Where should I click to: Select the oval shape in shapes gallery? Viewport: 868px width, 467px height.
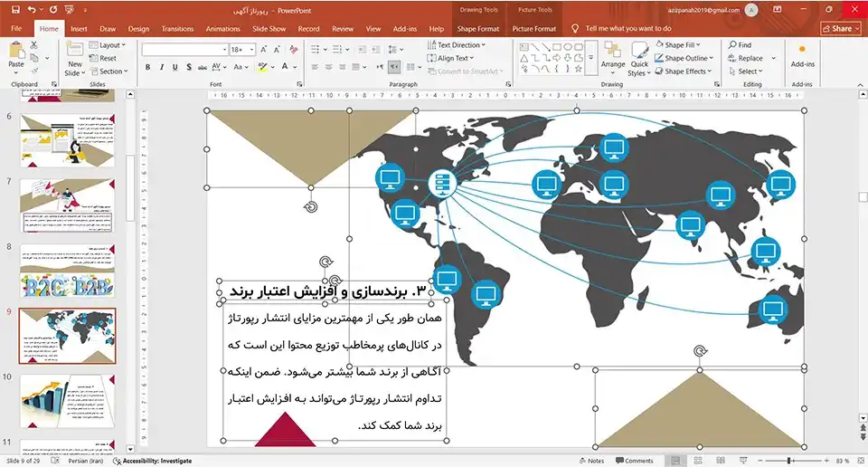coord(568,47)
